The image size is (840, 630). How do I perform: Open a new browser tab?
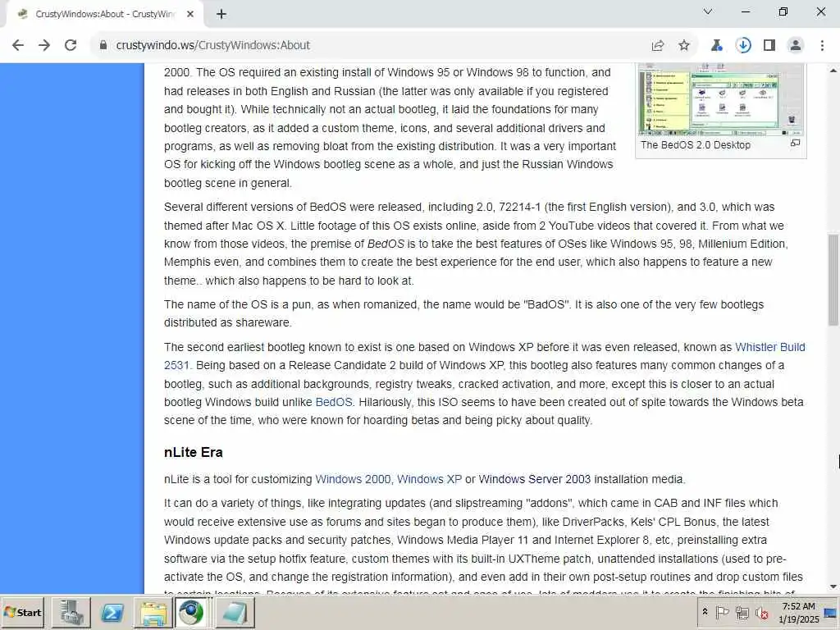(221, 14)
